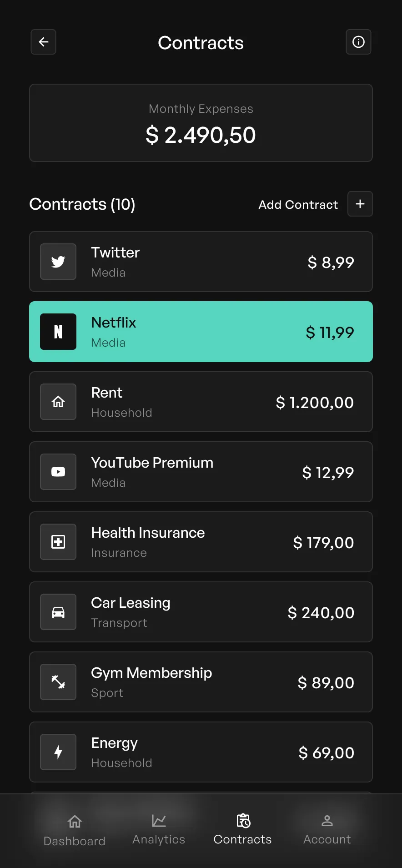Tap the lightning bolt Energy icon
The width and height of the screenshot is (402, 868).
tap(58, 752)
